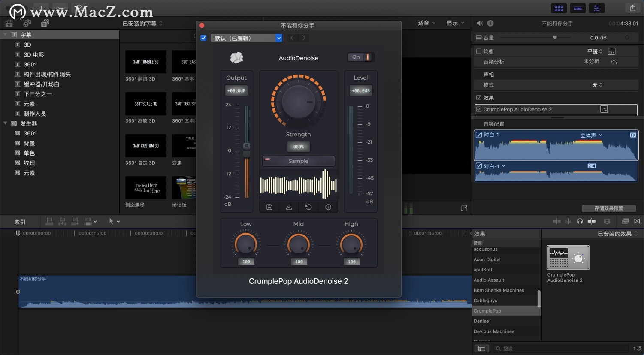Show the effects browser icon
This screenshot has width=644, height=355.
[x=625, y=221]
